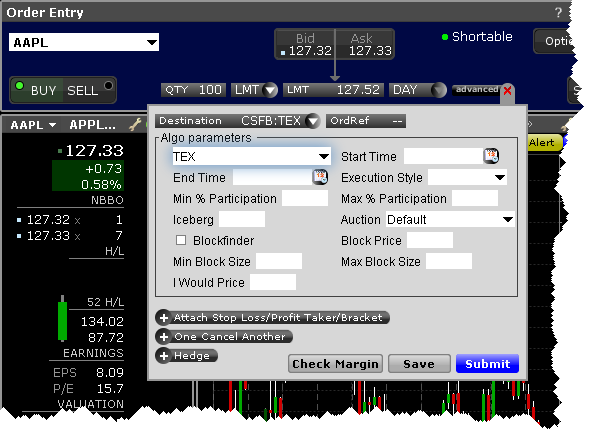Click the Submit button
Image resolution: width=590 pixels, height=435 pixels.
(x=487, y=364)
